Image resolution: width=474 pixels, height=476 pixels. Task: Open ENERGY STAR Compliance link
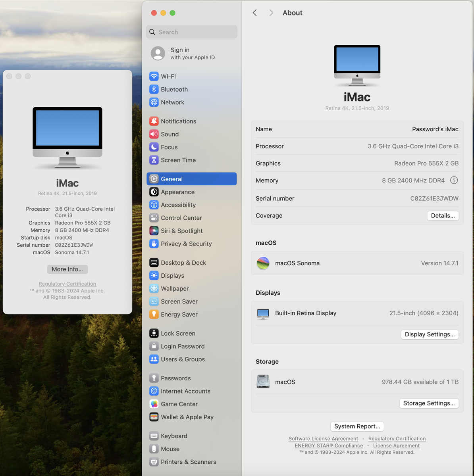pos(329,445)
